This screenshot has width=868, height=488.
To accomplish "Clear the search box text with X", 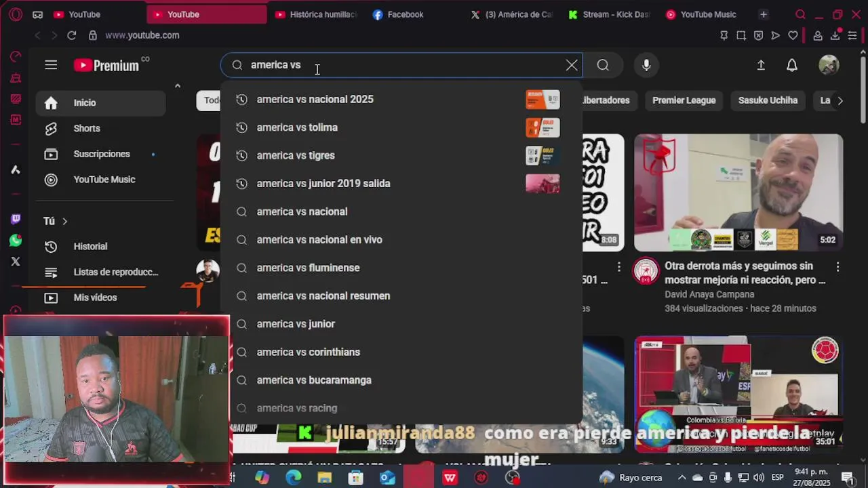I will click(572, 65).
